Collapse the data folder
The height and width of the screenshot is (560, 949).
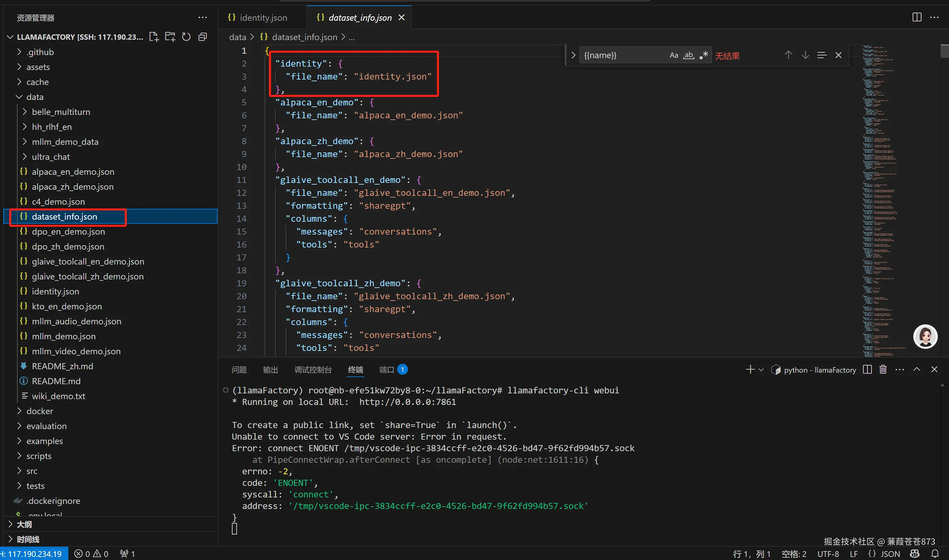35,97
